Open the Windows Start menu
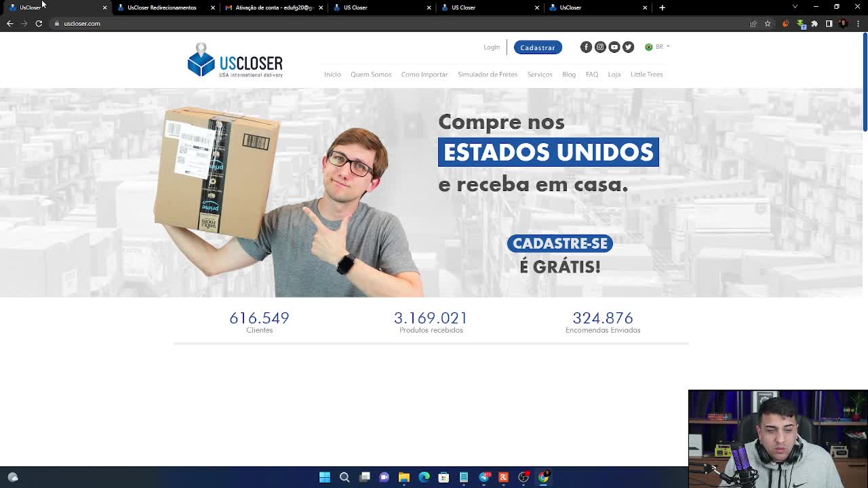Screen dimensions: 868x488 pos(325,477)
